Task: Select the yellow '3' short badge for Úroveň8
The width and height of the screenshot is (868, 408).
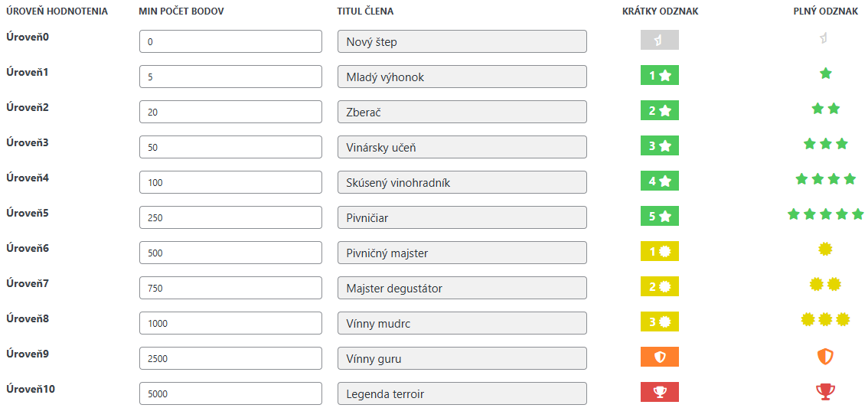Action: [659, 322]
